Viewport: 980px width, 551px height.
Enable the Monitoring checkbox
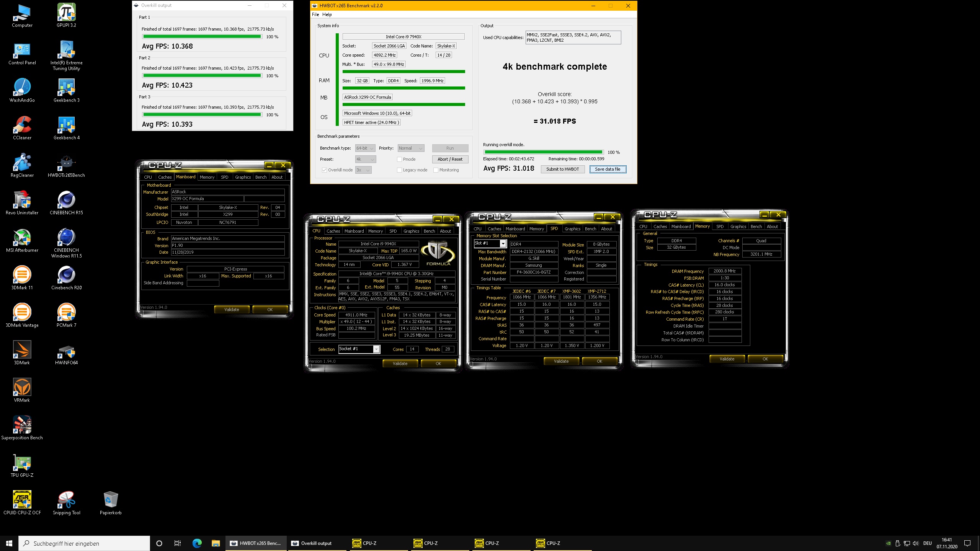(x=436, y=170)
